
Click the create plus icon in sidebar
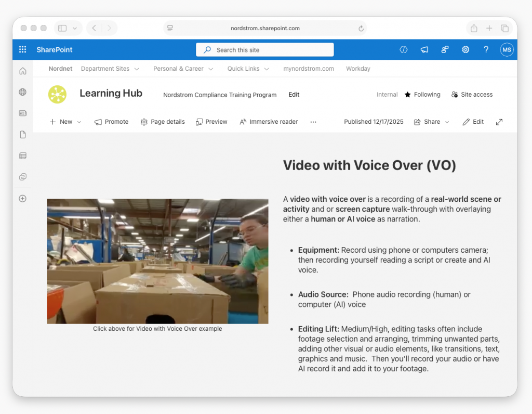click(22, 198)
